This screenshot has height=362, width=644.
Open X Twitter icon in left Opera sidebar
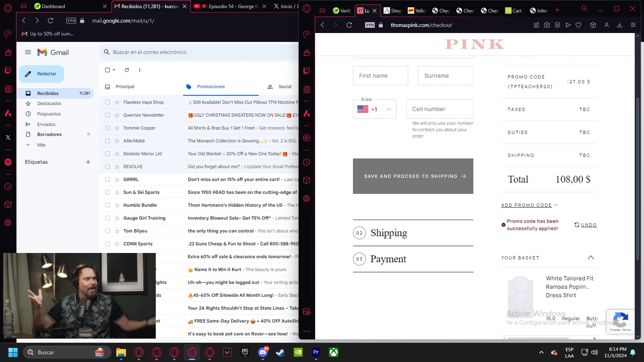[x=8, y=137]
